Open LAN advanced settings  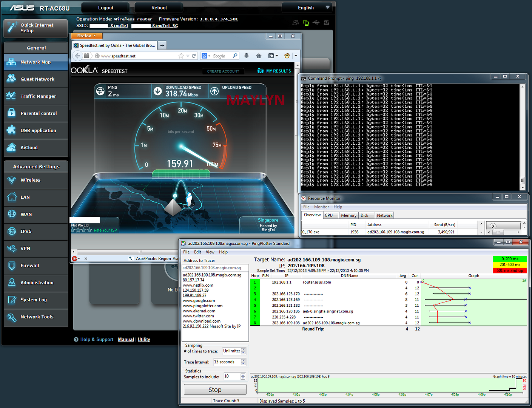point(36,197)
